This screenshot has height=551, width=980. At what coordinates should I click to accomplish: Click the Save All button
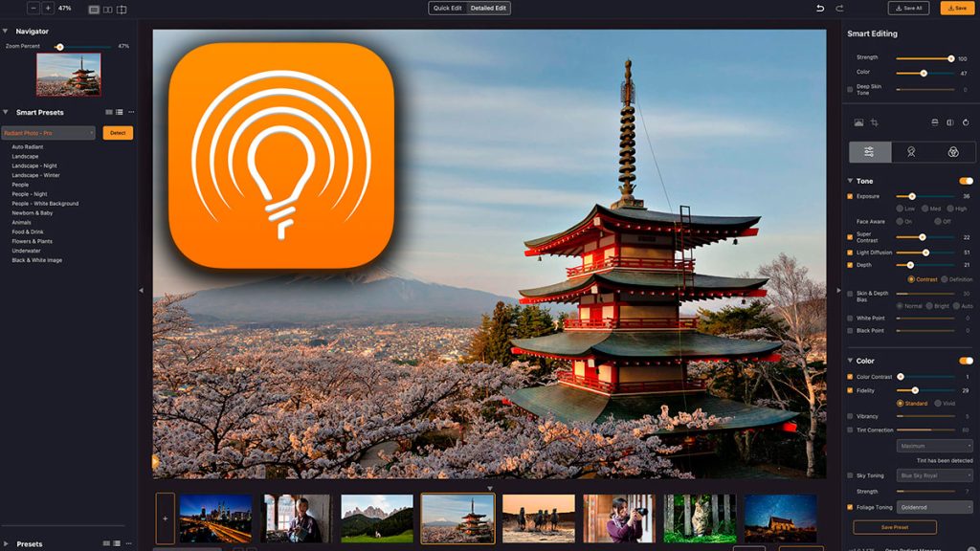pos(908,8)
